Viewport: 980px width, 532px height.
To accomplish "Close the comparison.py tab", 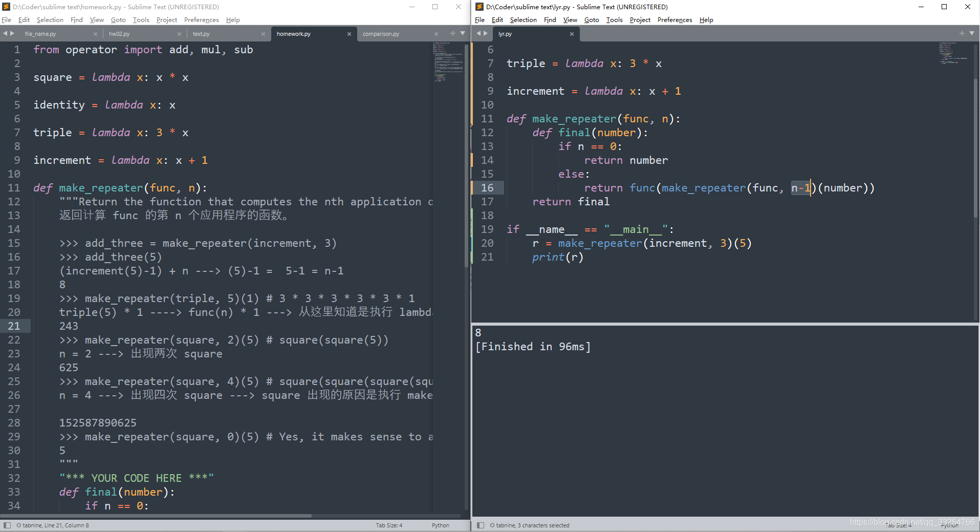I will tap(436, 34).
